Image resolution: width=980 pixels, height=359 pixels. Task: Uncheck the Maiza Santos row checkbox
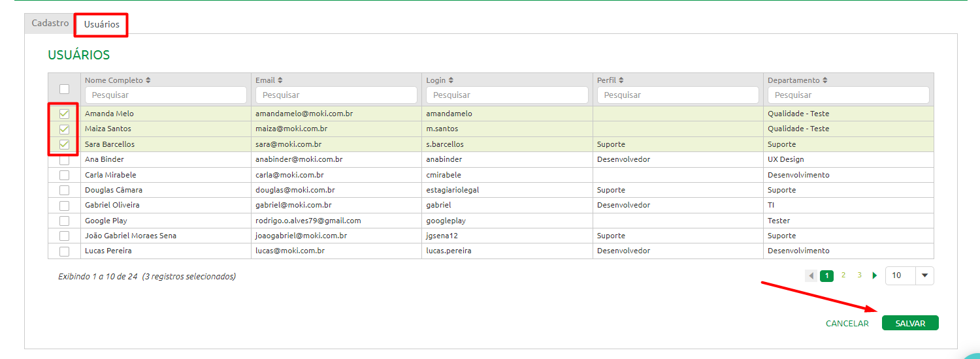[x=64, y=129]
